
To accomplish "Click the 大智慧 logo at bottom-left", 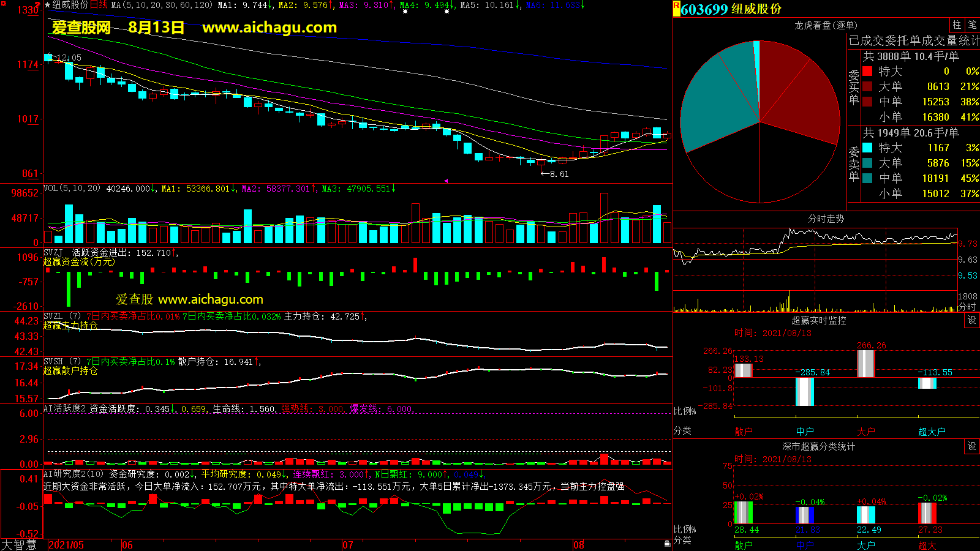I will 19,545.
